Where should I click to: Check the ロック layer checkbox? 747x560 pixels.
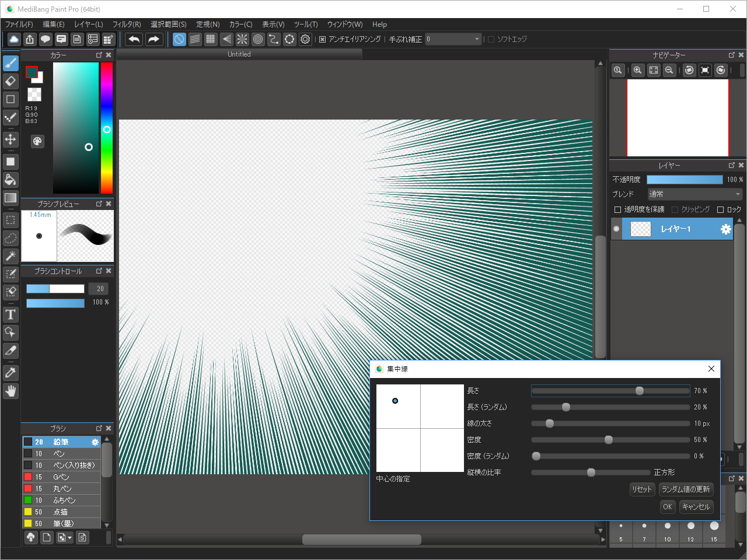[720, 209]
